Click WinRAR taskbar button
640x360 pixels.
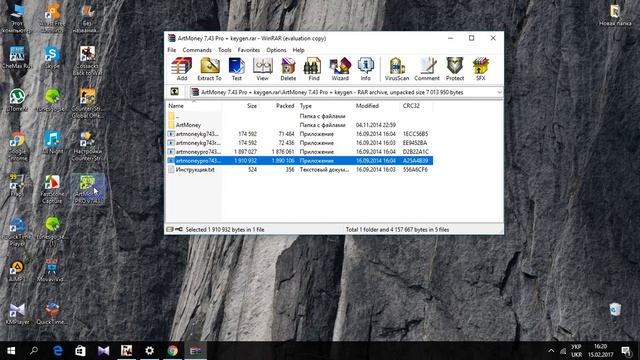(196, 351)
